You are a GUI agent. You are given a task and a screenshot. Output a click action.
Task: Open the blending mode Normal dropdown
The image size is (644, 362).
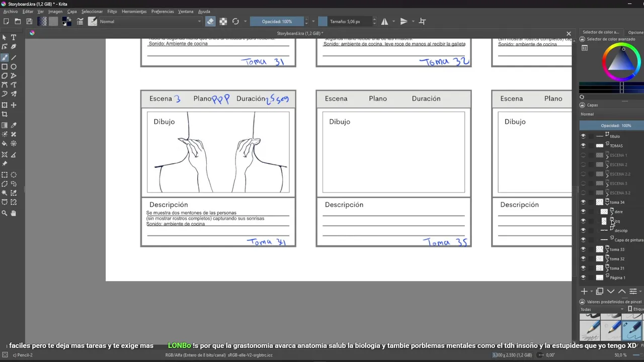(150, 22)
